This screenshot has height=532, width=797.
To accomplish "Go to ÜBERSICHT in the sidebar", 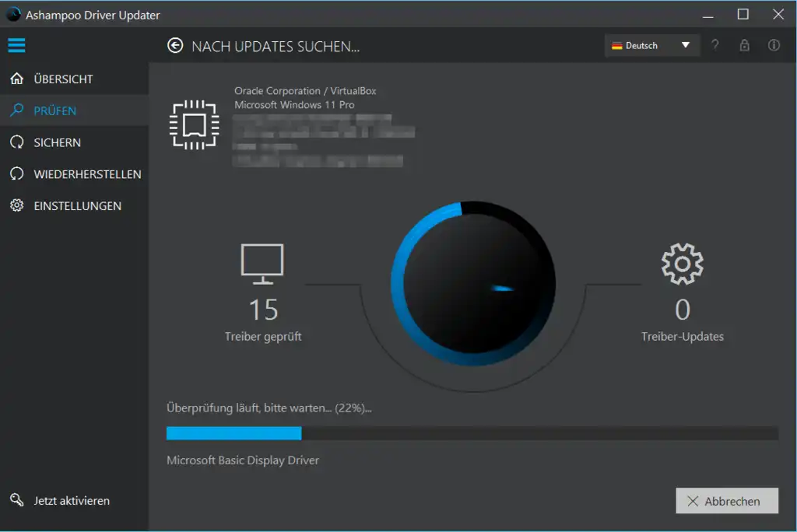I will coord(74,79).
